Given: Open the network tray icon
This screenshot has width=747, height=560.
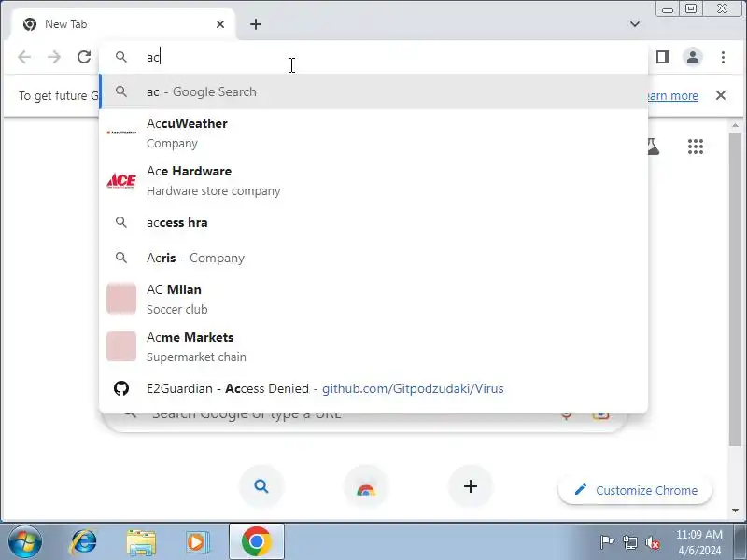Looking at the screenshot, I should tap(629, 542).
